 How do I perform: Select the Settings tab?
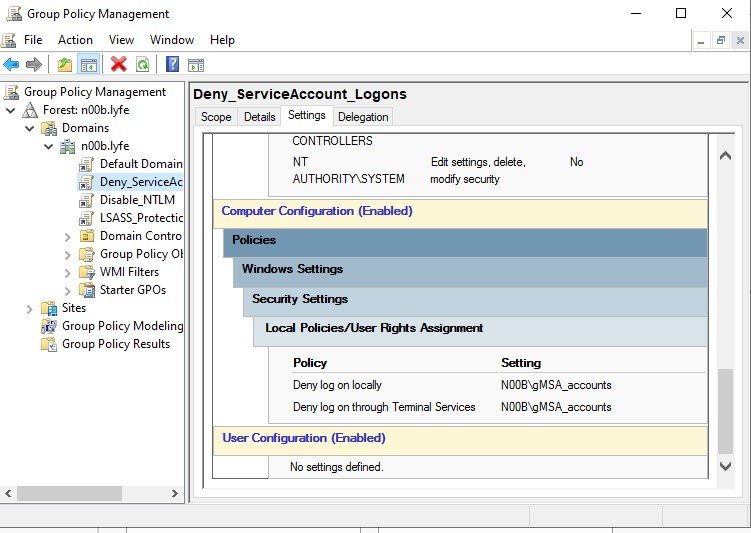[x=307, y=115]
